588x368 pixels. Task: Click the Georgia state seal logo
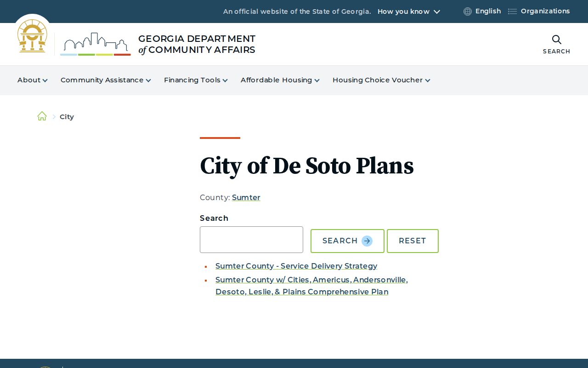32,36
